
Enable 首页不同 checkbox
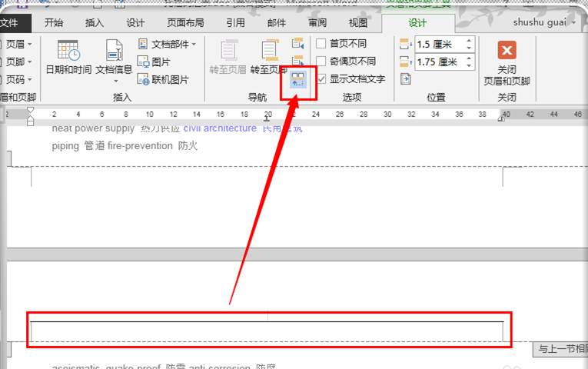pyautogui.click(x=321, y=44)
